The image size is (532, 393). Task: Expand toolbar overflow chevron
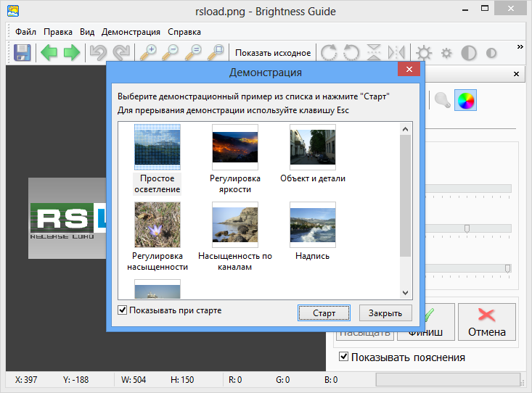520,47
